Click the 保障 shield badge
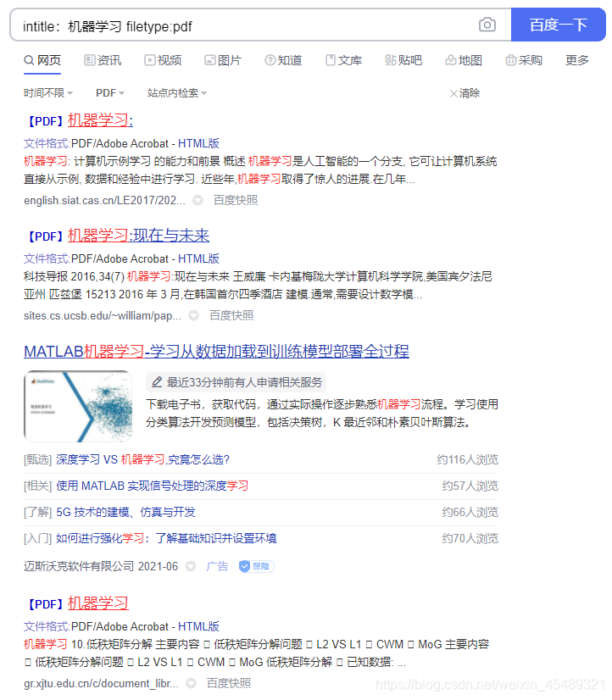The height and width of the screenshot is (700, 612). [x=256, y=566]
